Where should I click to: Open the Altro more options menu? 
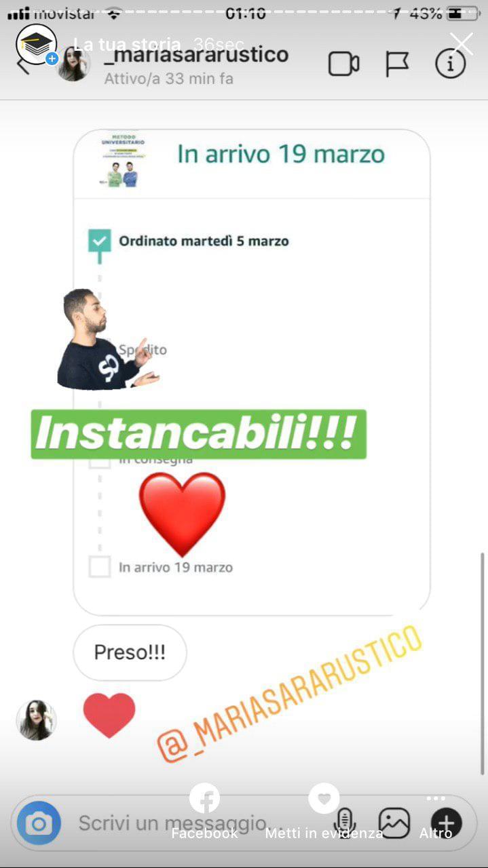(436, 817)
